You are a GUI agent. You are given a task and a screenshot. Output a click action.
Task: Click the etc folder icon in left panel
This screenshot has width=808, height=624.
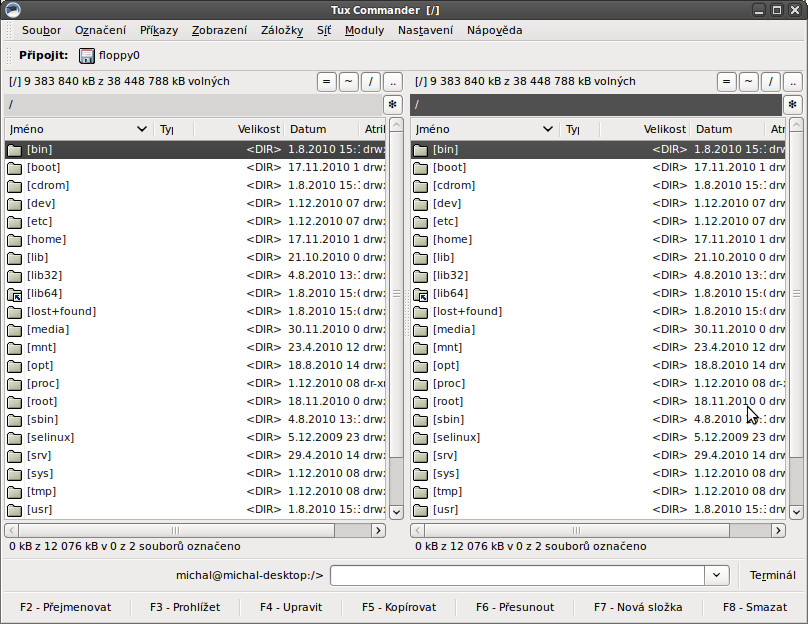point(14,222)
